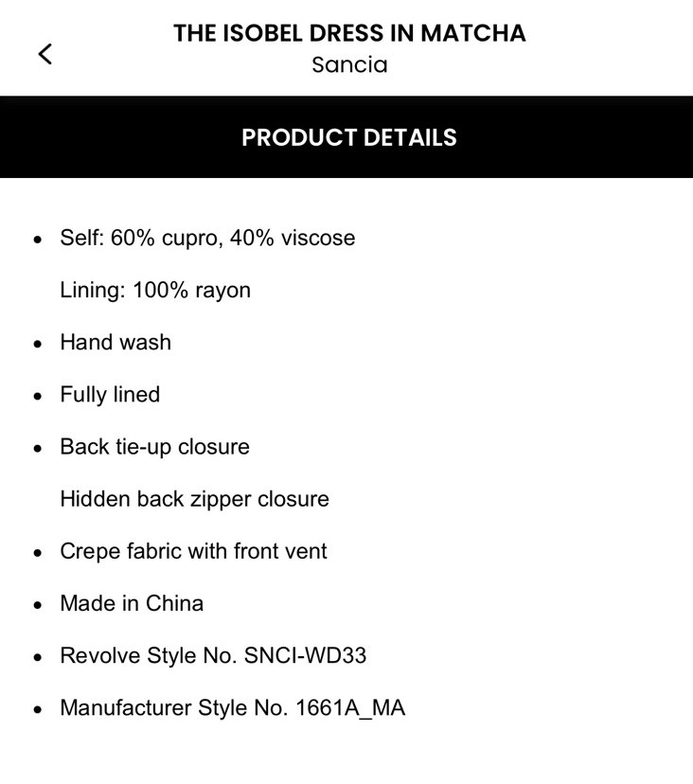Select the Fully lined detail

pyautogui.click(x=110, y=394)
